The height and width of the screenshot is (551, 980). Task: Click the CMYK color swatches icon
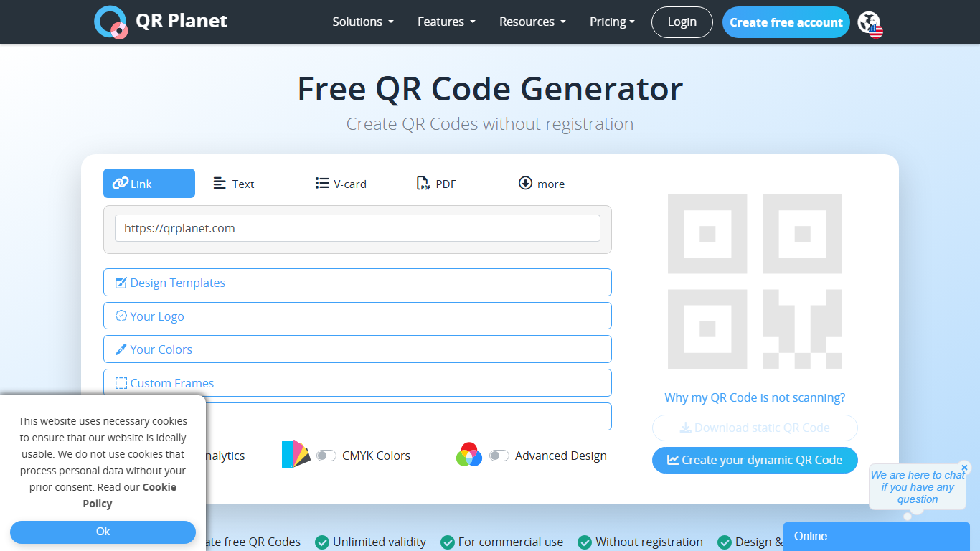[x=296, y=455]
